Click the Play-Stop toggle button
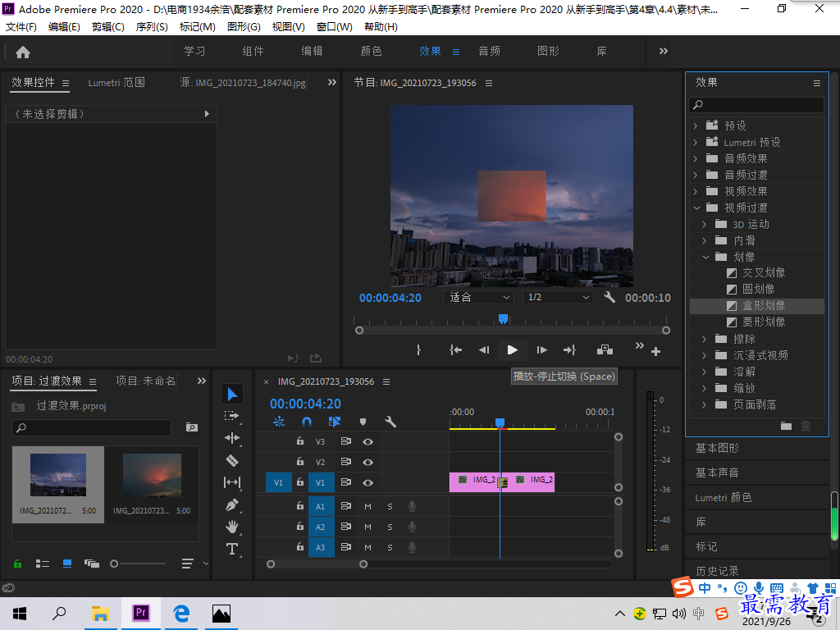 pyautogui.click(x=512, y=349)
